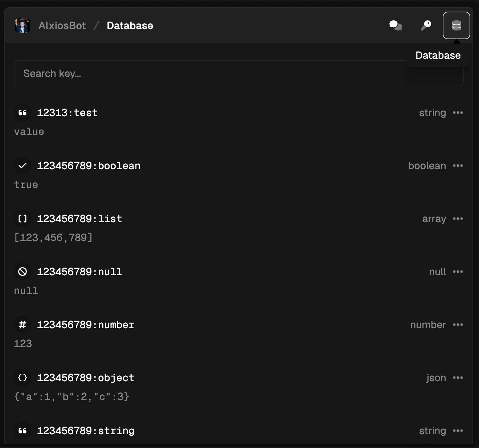
Task: Click the 'null' value under 123456789:null
Action: [26, 290]
